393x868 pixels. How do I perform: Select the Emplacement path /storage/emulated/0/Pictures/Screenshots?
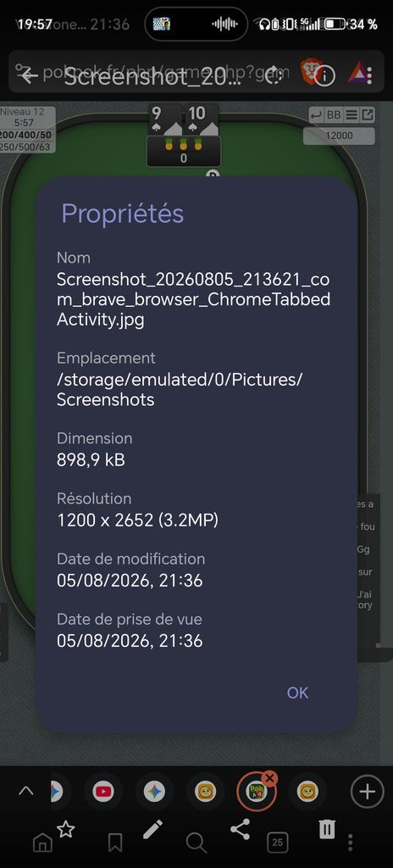click(x=180, y=390)
